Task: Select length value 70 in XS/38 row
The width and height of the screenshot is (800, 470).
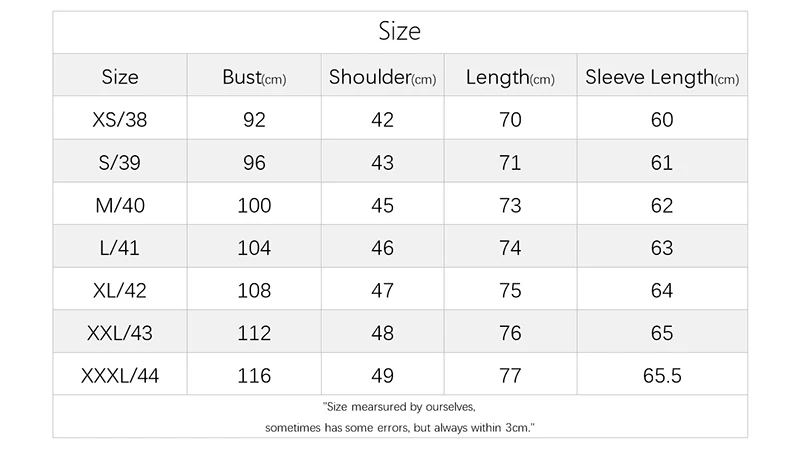Action: (x=510, y=120)
